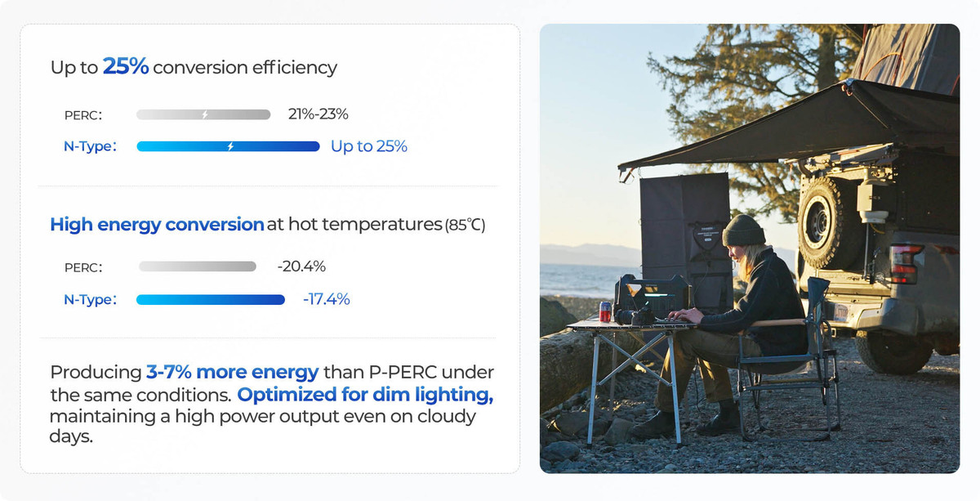This screenshot has width=980, height=501.
Task: Click the "21%-23%" PERC efficiency value
Action: coord(318,114)
